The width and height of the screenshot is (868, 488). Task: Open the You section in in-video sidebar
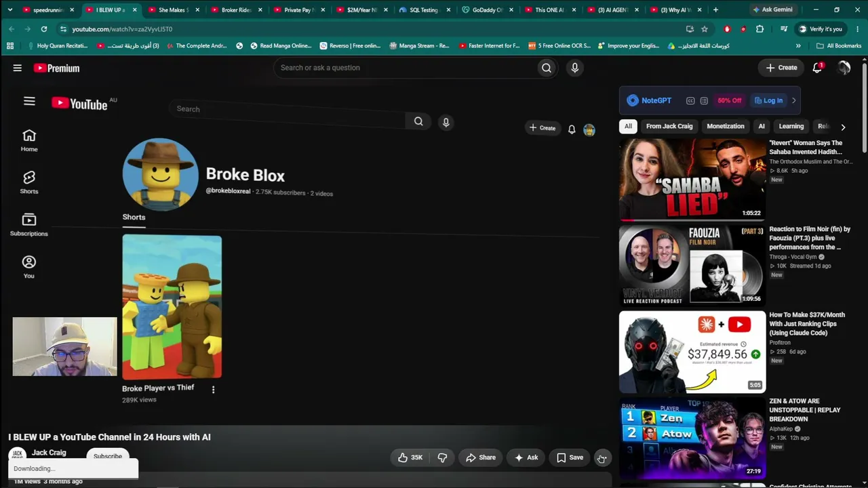pos(29,266)
